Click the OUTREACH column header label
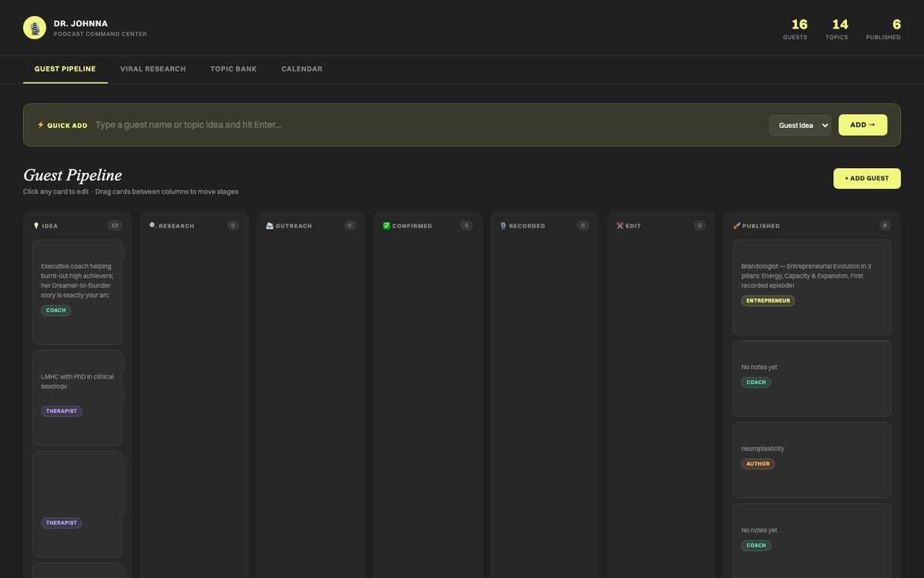 [294, 226]
